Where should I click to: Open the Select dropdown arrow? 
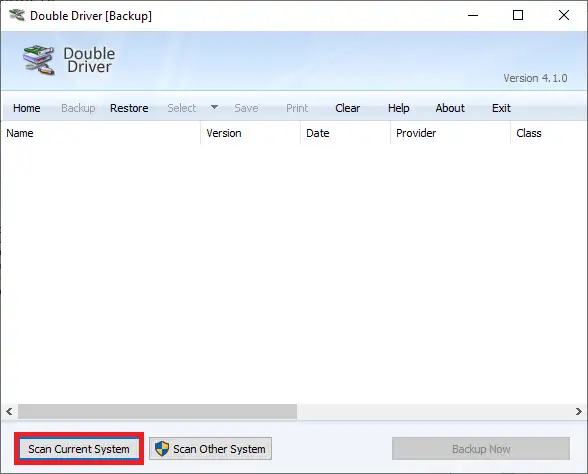coord(214,107)
